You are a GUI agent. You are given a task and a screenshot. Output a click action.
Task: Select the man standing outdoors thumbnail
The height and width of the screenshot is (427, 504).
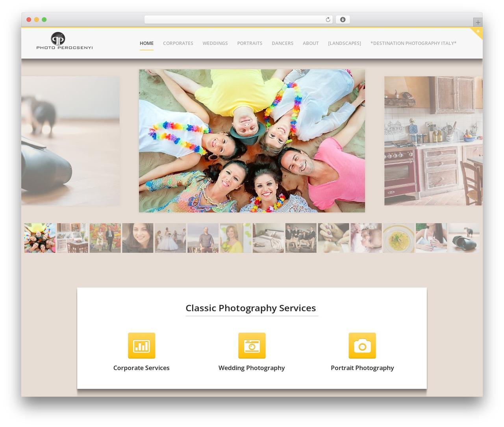point(203,238)
